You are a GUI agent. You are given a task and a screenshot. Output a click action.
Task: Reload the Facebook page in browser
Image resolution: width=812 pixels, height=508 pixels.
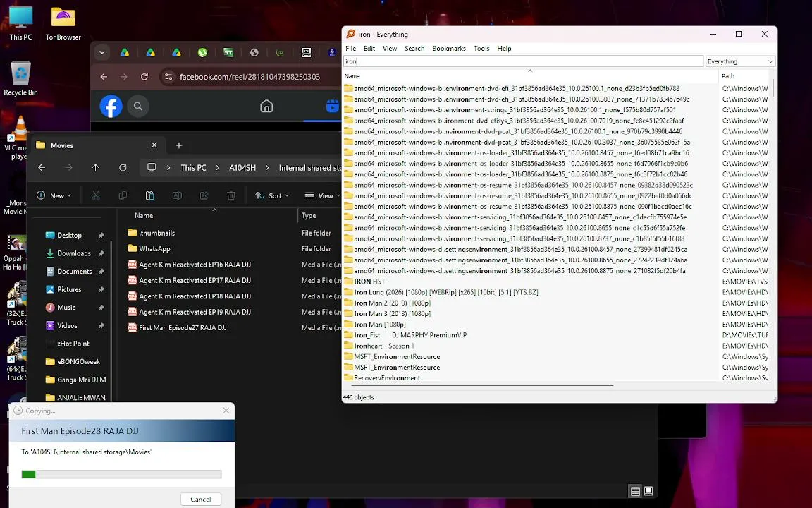click(144, 77)
